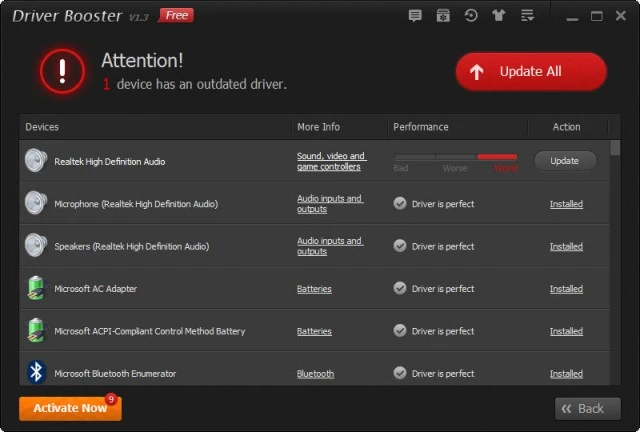This screenshot has height=432, width=640.
Task: Click the More Info column header
Action: [318, 127]
